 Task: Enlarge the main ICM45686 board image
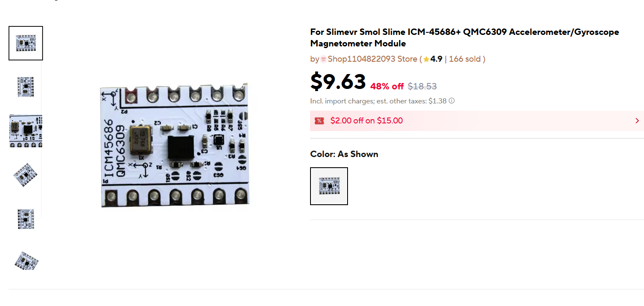coord(175,146)
